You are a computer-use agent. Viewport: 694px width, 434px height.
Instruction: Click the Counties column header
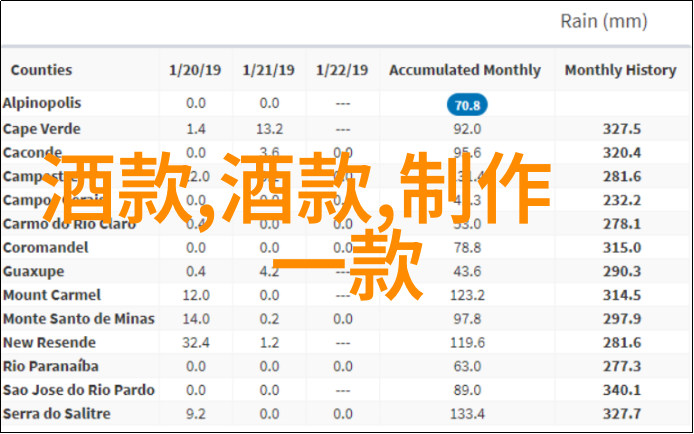pos(41,70)
